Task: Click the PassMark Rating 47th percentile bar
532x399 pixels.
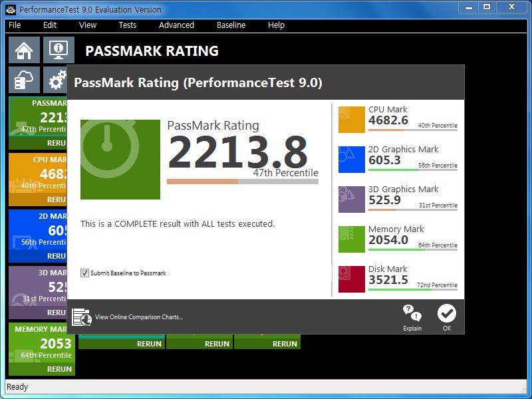Action: tap(243, 182)
